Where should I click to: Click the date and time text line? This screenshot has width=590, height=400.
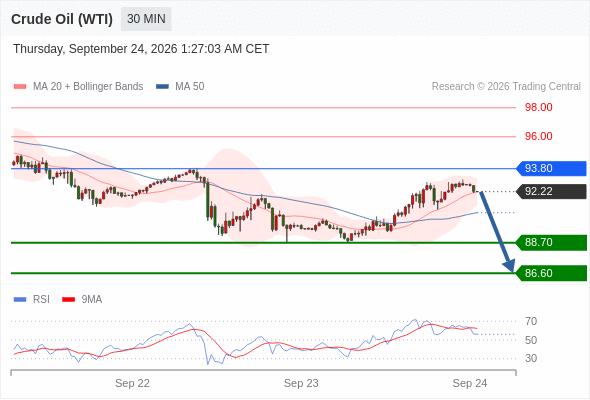click(x=141, y=49)
